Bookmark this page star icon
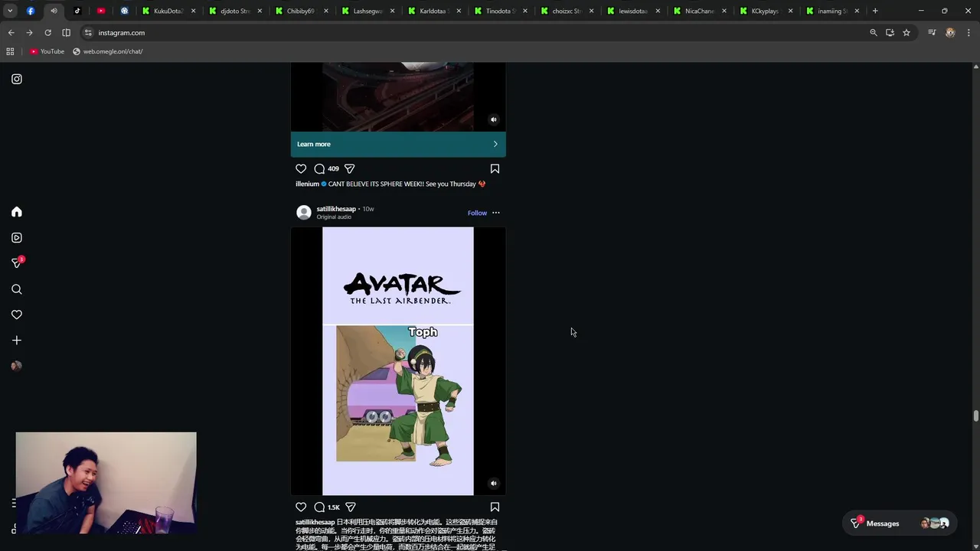The image size is (980, 551). coord(906,33)
